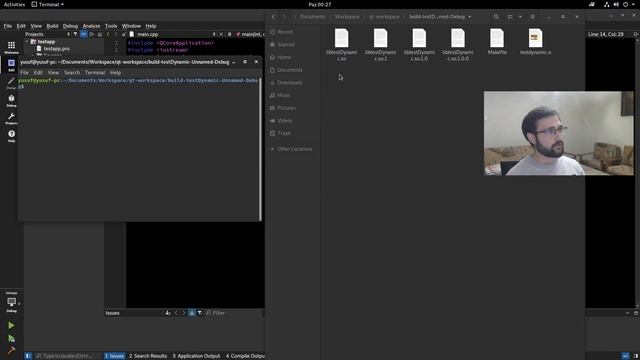Open Terminal window's Edit menu

click(38, 73)
